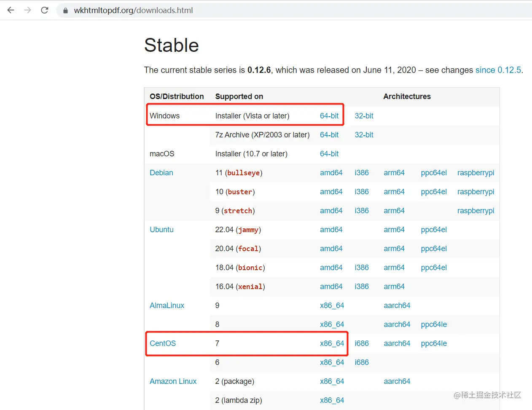Download Debian 11 bullseye ppc64el

434,173
